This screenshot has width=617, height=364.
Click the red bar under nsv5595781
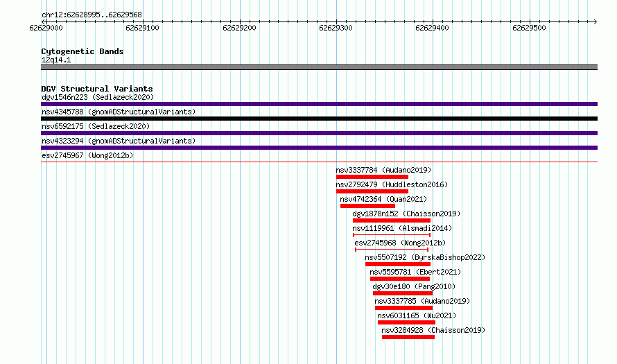pos(400,279)
